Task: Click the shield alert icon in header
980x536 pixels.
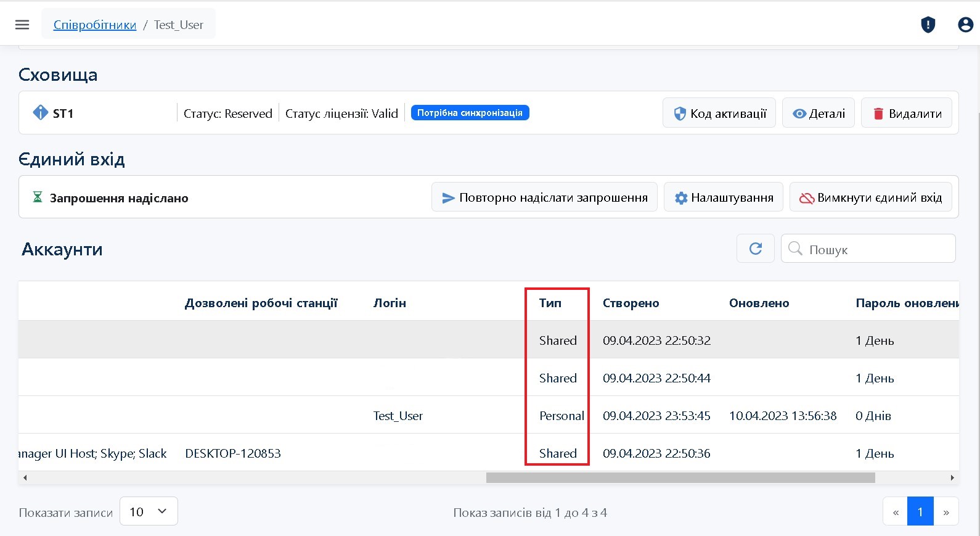Action: point(928,25)
